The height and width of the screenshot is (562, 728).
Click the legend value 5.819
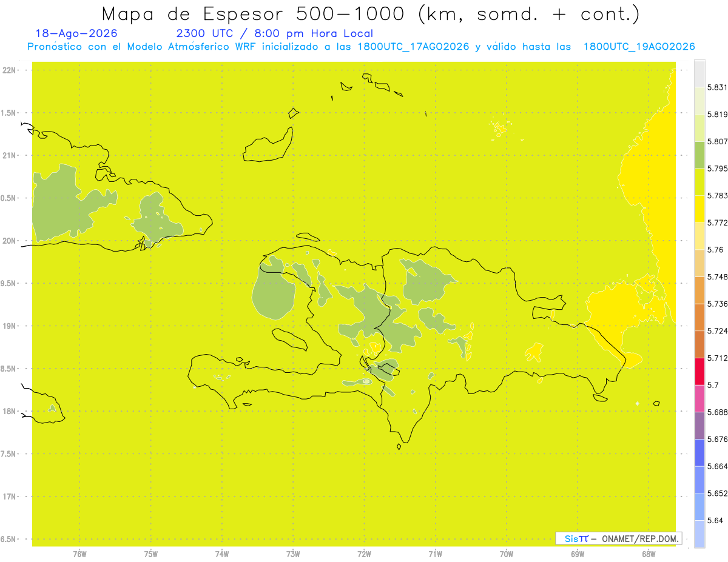coord(718,115)
